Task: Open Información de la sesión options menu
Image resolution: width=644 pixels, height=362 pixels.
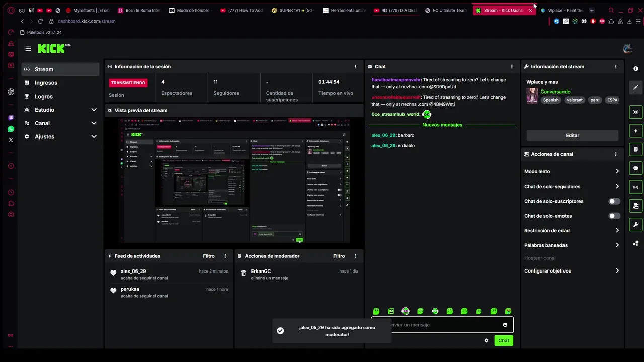Action: pos(356,66)
